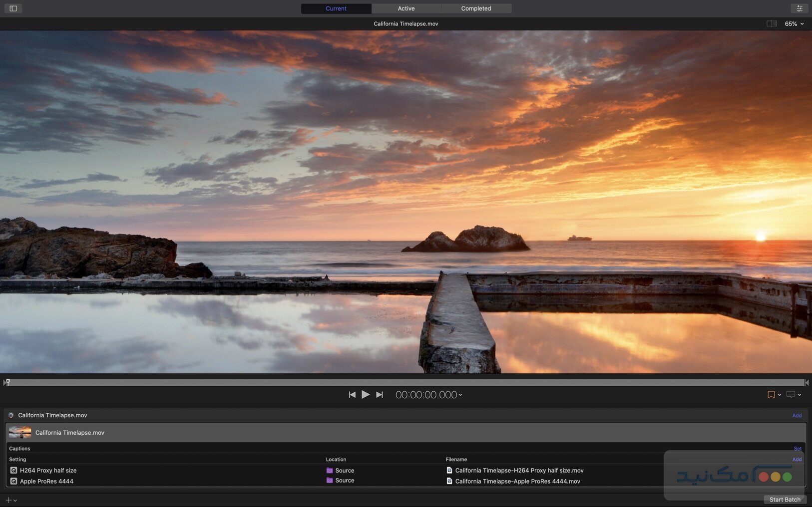The image size is (812, 507).
Task: Click the Source folder icon for H264 Proxy
Action: pyautogui.click(x=330, y=471)
